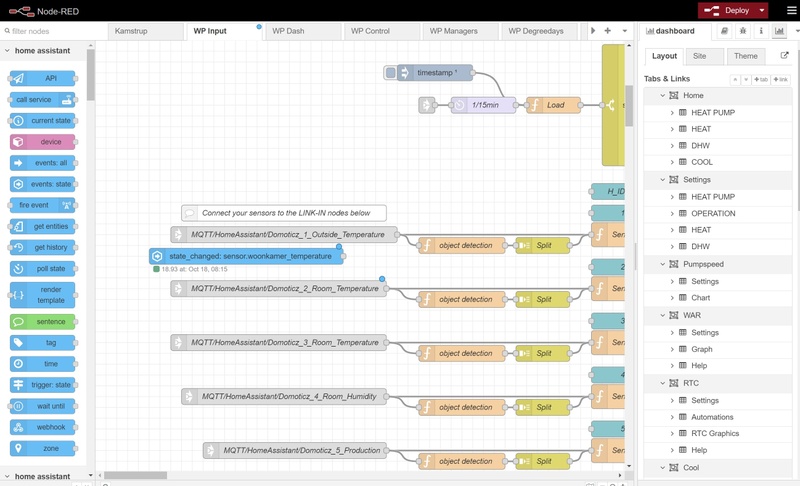Screen dimensions: 800x486
Task: Select the render template palette node
Action: (x=42, y=295)
